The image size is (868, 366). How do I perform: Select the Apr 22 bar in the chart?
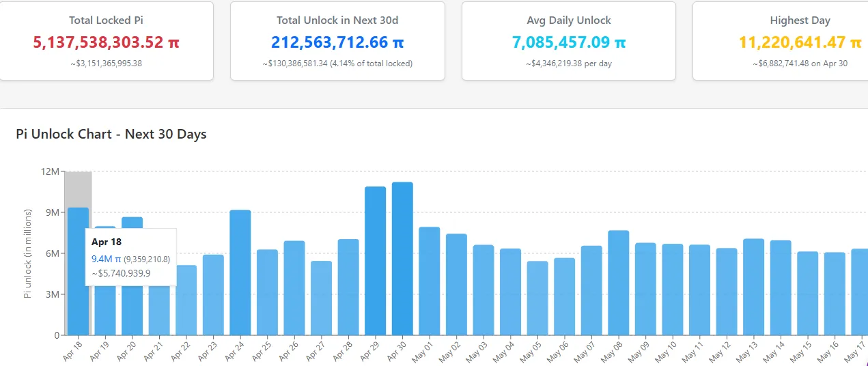click(x=186, y=300)
